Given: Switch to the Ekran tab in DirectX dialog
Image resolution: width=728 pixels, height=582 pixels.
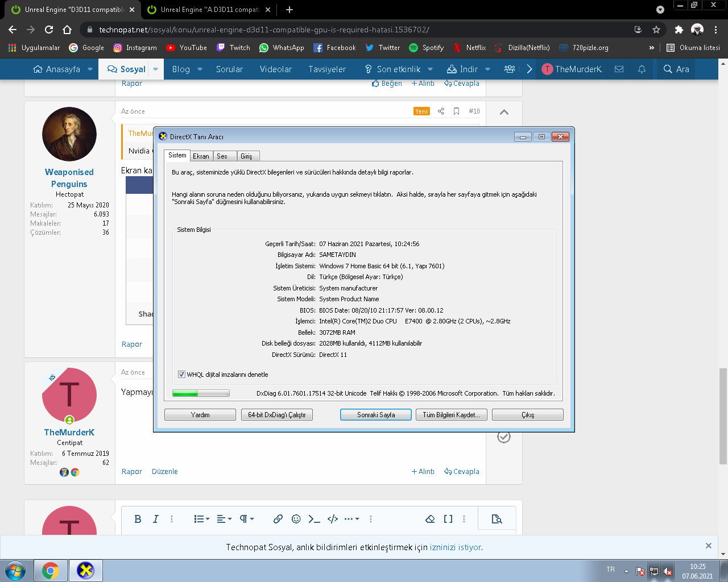Looking at the screenshot, I should coord(201,156).
